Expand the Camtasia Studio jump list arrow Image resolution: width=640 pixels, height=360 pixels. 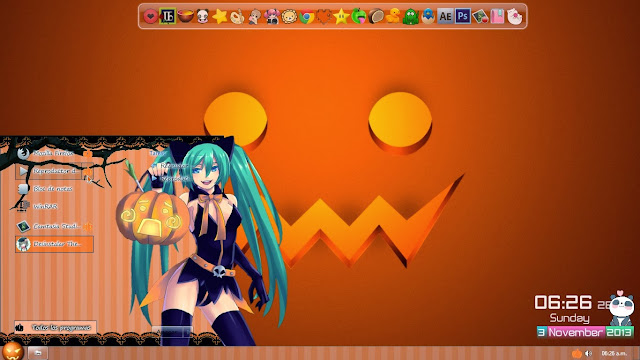88,226
